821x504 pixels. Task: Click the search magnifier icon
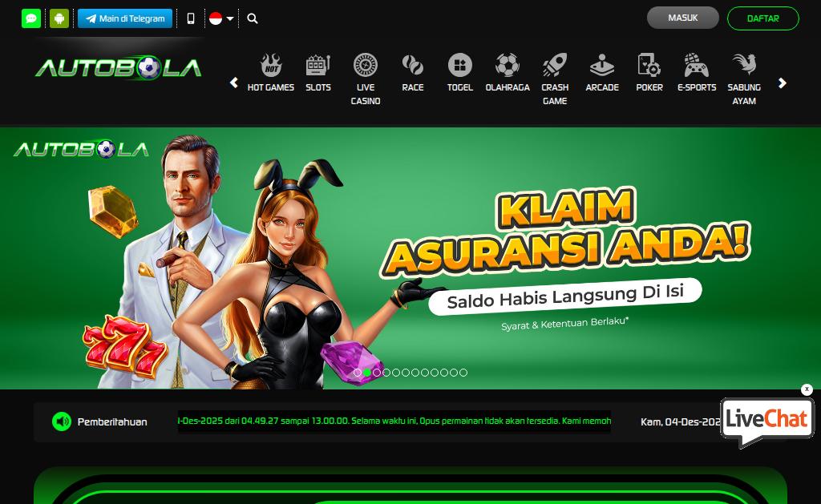(253, 18)
